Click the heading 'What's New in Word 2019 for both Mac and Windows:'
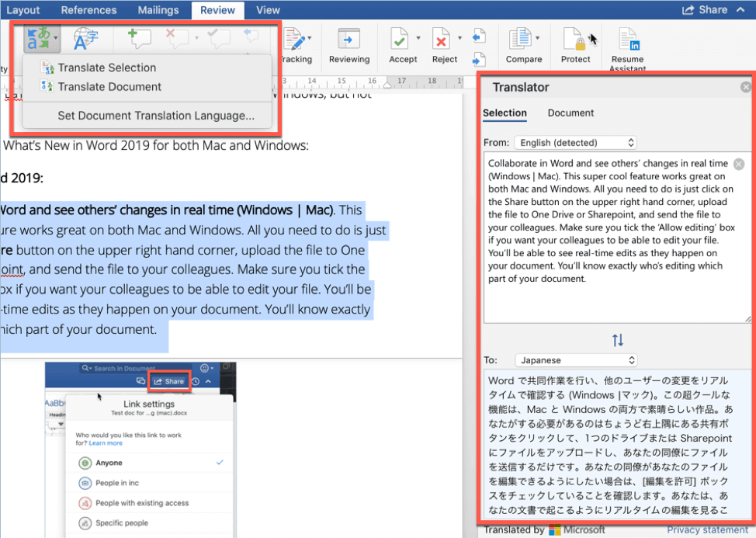The height and width of the screenshot is (538, 756). 156,145
